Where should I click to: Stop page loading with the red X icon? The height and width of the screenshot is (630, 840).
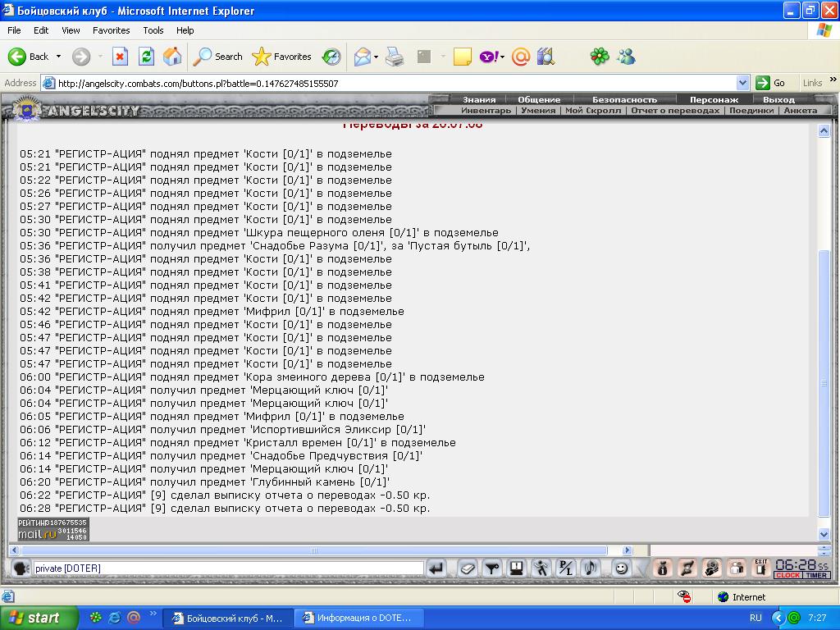[x=120, y=57]
